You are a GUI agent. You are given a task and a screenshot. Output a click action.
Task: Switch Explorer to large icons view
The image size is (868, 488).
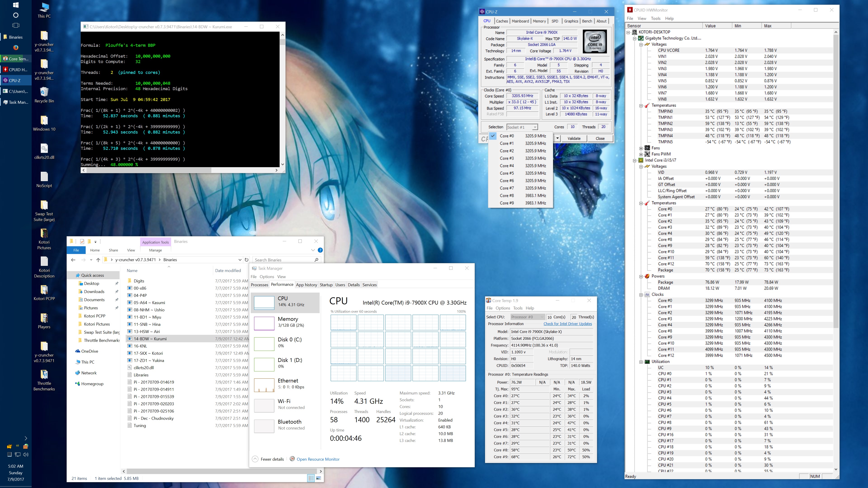[x=318, y=478]
